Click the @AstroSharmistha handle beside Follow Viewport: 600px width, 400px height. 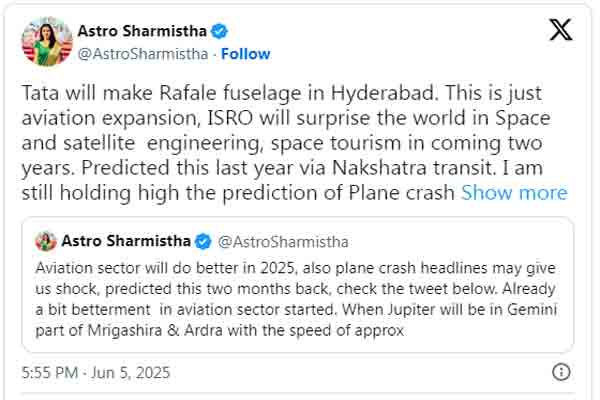click(x=143, y=54)
